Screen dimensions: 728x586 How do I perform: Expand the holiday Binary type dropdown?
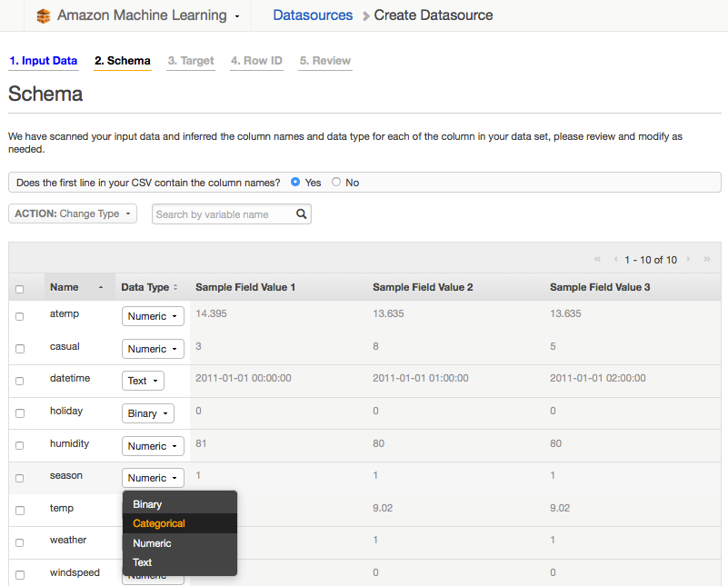(x=147, y=413)
